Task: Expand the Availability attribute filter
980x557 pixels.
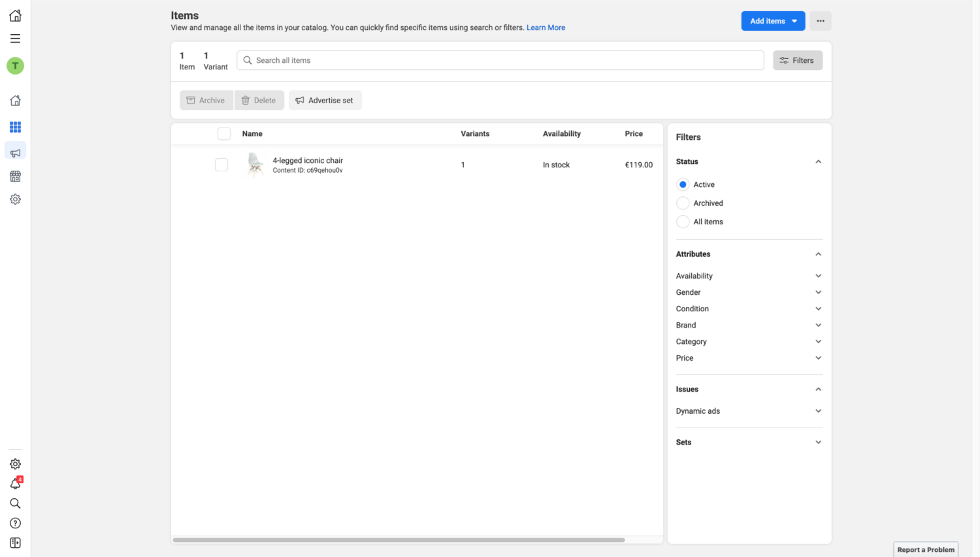Action: 749,276
